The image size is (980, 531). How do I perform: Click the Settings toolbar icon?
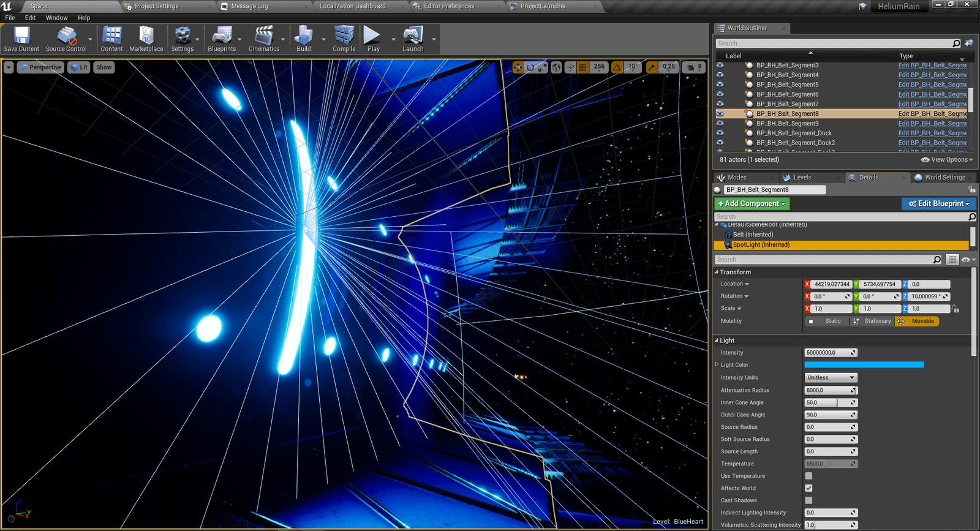pos(183,39)
